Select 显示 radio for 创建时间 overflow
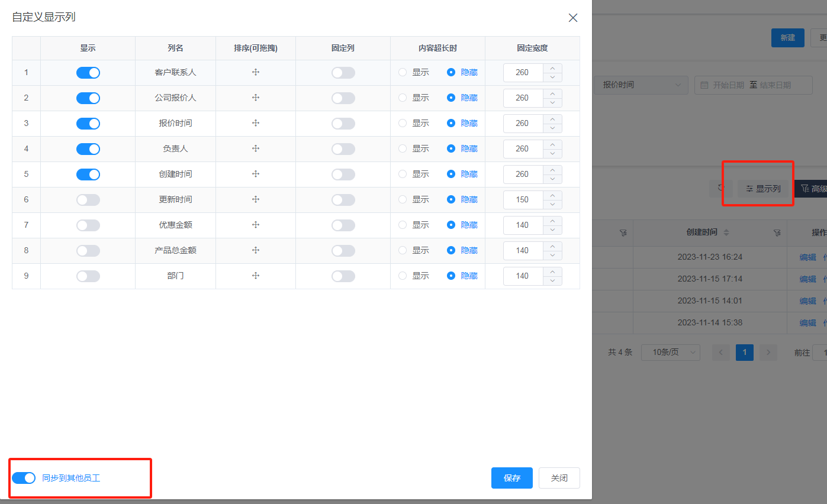This screenshot has height=504, width=827. [403, 175]
